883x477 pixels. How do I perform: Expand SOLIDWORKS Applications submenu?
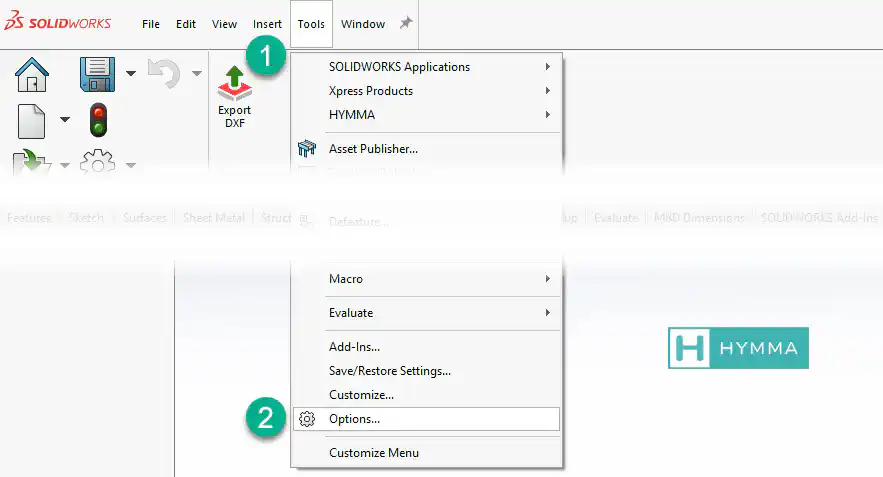tap(426, 66)
